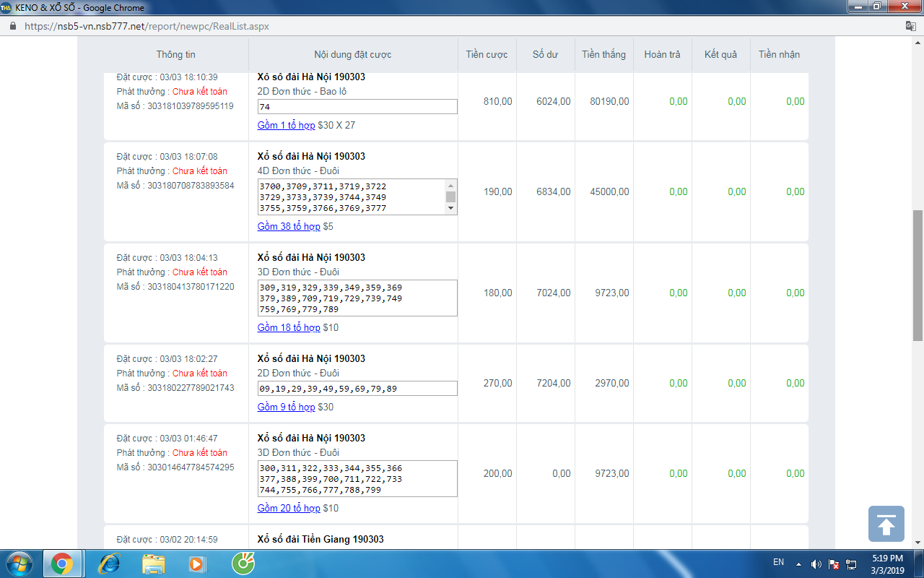This screenshot has height=578, width=924.
Task: Open the 'Gồm 38 tổ hợp' link
Action: coord(288,226)
